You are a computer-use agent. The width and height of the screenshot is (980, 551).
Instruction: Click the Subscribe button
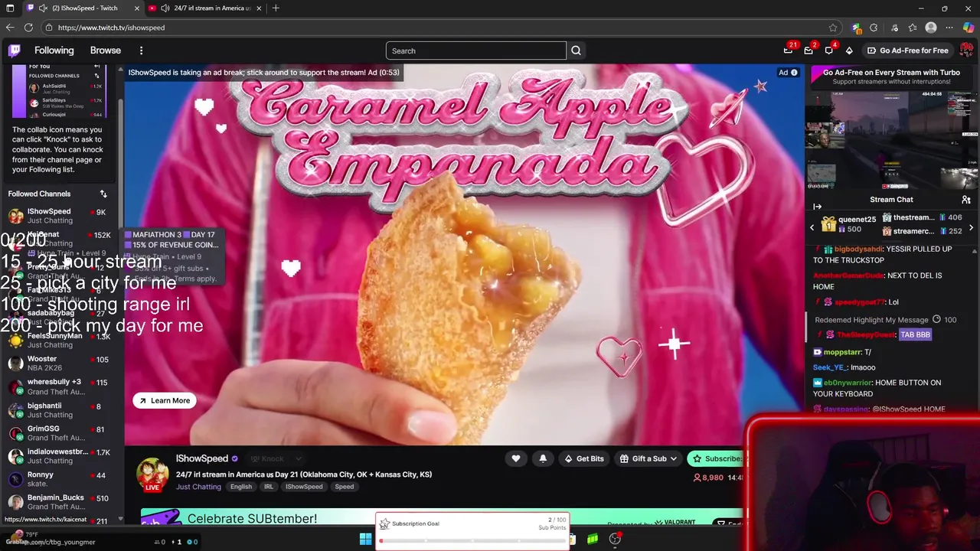pyautogui.click(x=716, y=458)
